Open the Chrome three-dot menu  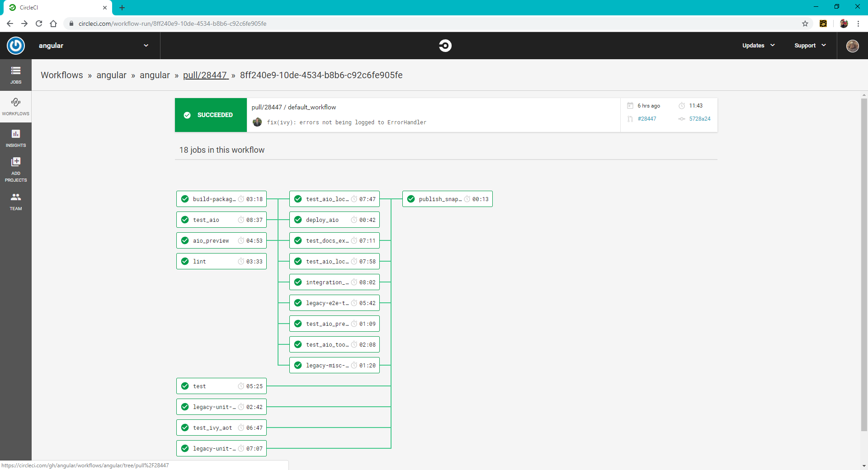point(858,23)
